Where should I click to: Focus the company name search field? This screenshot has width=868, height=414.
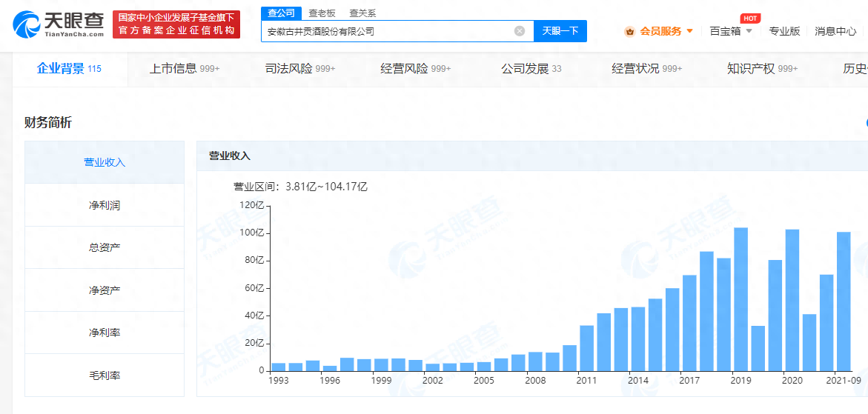[x=388, y=32]
